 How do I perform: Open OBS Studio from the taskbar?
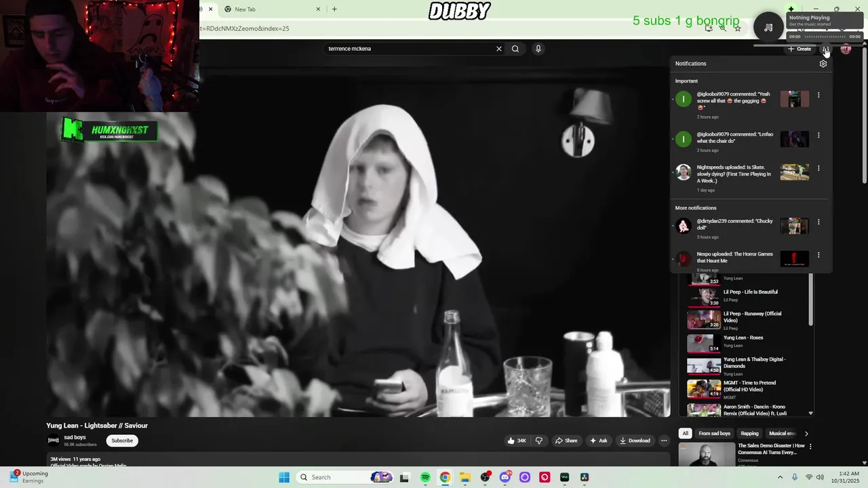(485, 477)
